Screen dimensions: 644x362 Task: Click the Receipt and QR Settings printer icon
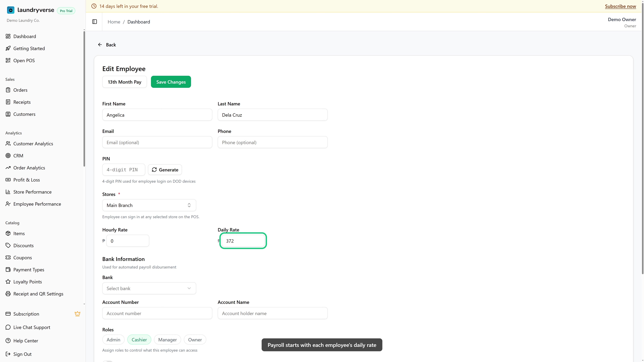tap(8, 294)
